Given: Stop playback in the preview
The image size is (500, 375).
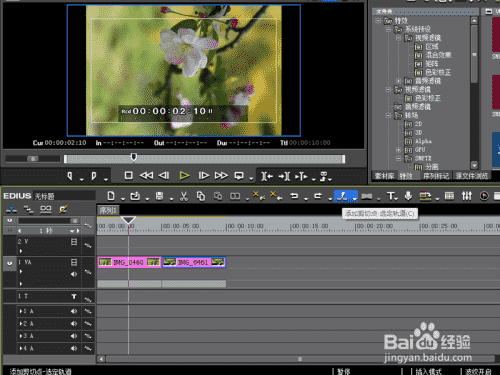Looking at the screenshot, I should (x=128, y=175).
